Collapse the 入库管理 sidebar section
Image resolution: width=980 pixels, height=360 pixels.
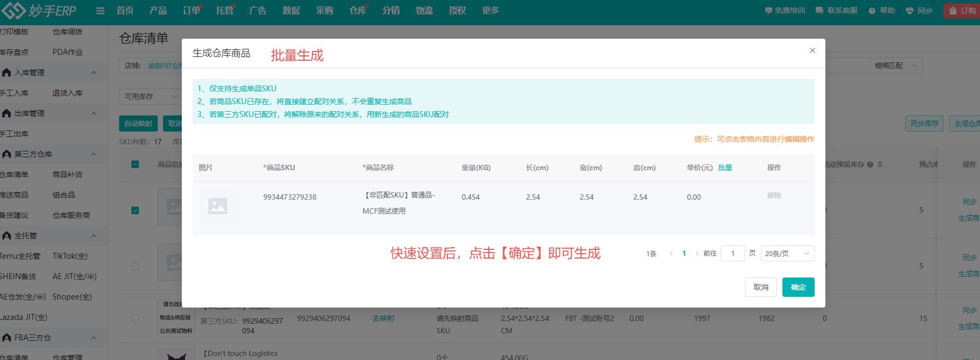pos(94,72)
